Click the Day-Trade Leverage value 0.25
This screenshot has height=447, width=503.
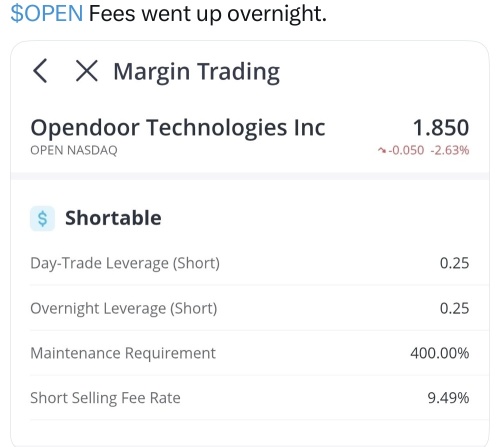coord(454,263)
